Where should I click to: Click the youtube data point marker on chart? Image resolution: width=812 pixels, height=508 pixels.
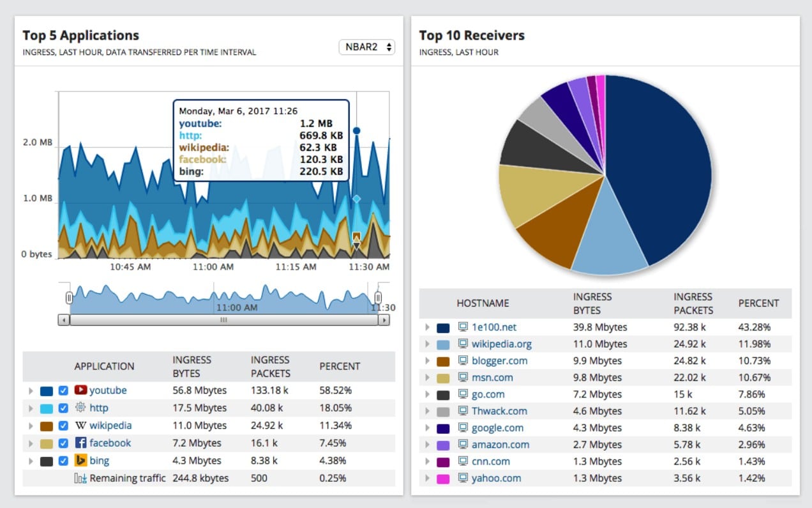tap(356, 130)
